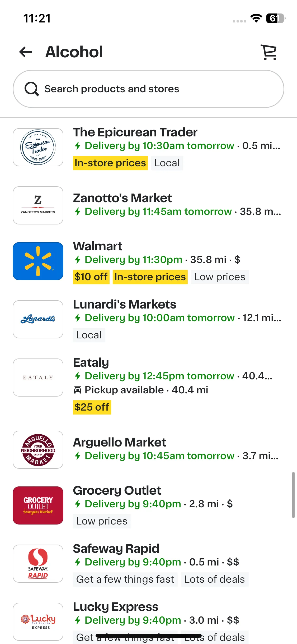Tap the back arrow icon

[x=26, y=52]
